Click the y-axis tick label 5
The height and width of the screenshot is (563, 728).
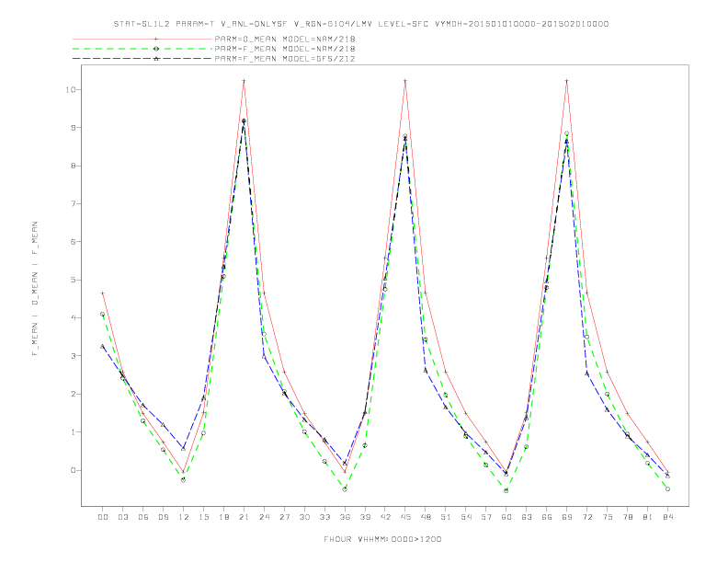[x=74, y=280]
